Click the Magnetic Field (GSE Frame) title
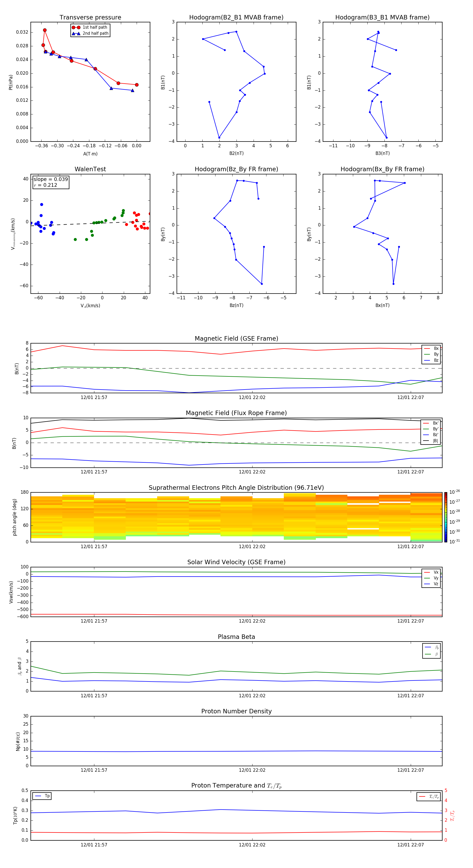473x868 pixels. point(236,339)
